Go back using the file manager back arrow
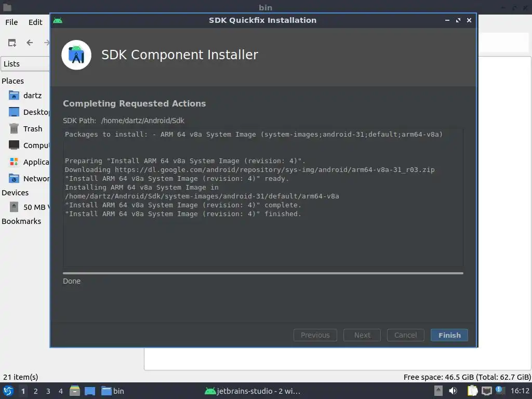 [30, 43]
